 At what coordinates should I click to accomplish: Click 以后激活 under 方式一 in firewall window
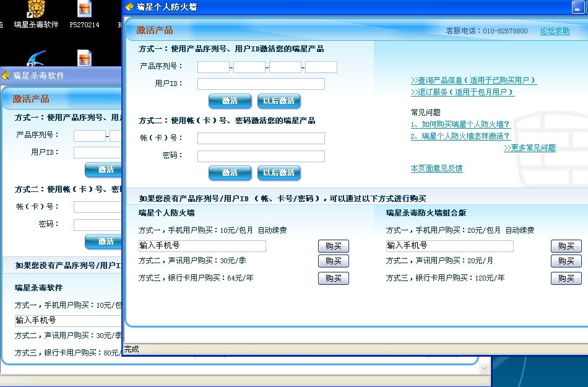279,101
